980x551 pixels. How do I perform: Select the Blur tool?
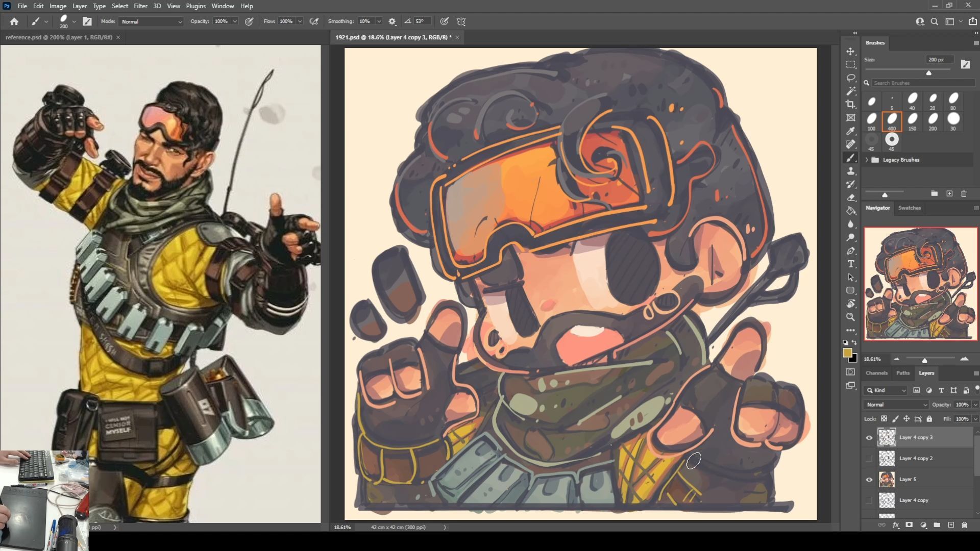pos(850,224)
